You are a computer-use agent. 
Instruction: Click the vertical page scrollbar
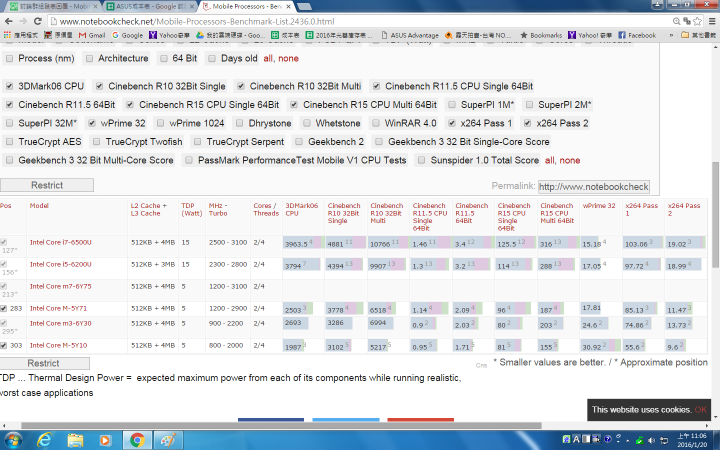pyautogui.click(x=715, y=214)
